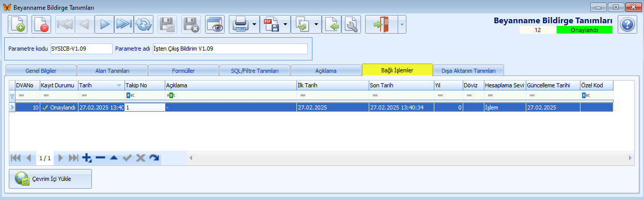Viewport: 644px width, 200px height.
Task: Click the Parametre kodu input field
Action: [x=81, y=49]
